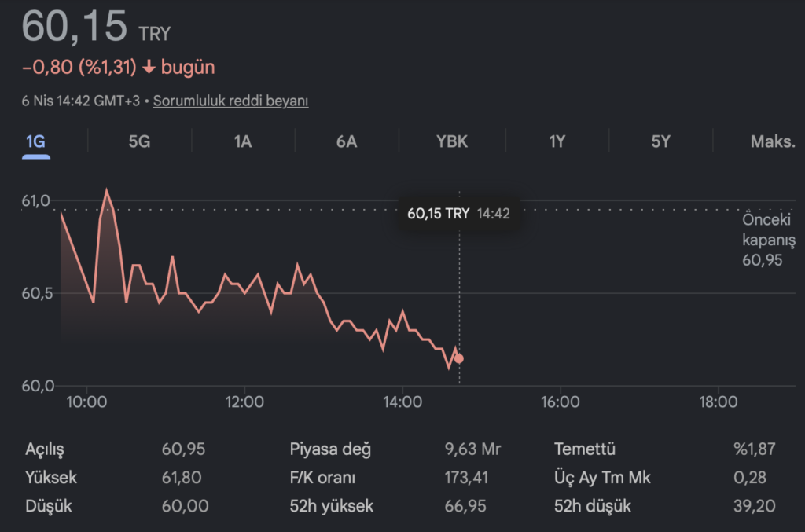Screen dimensions: 805x532
Task: Click the current price dot on chart
Action: pos(459,359)
